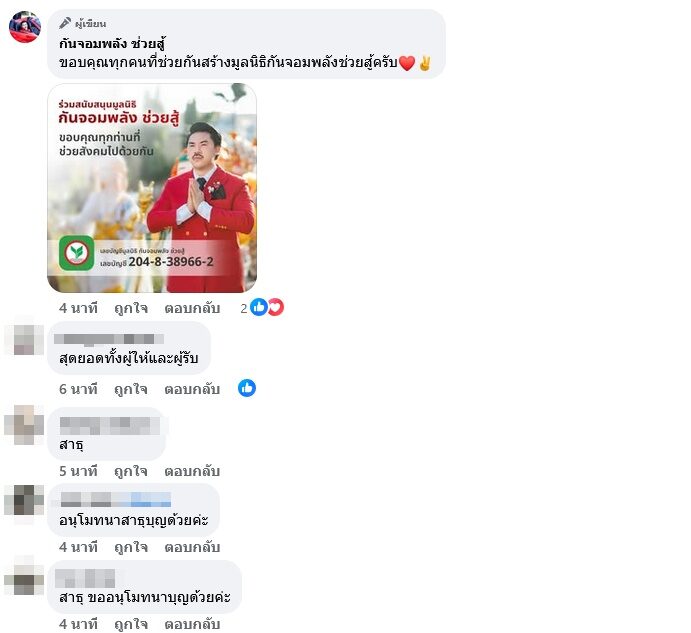
Task: Open avatar of the สาธุ commenter
Action: tap(24, 425)
